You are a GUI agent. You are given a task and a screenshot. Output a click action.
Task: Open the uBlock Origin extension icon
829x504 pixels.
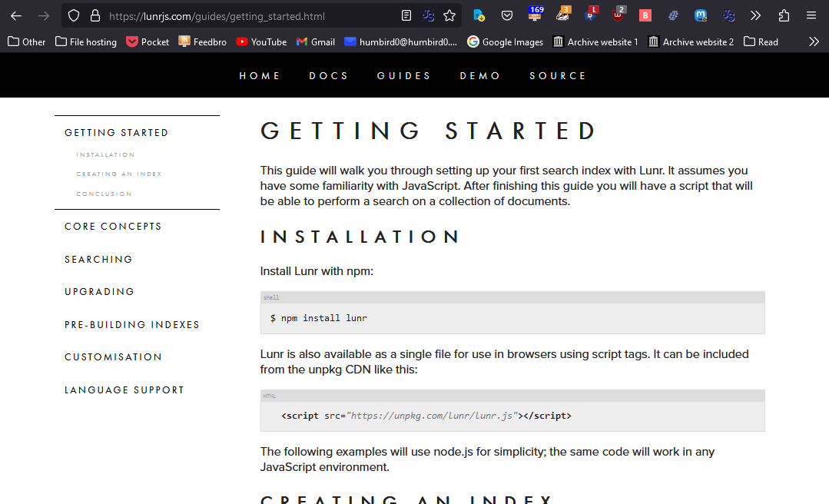pos(618,15)
